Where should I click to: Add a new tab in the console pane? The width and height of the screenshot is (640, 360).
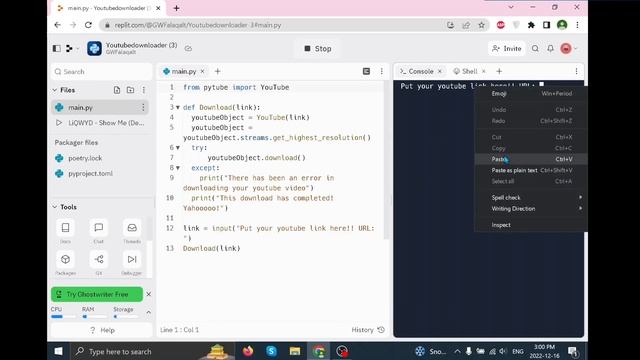[499, 71]
